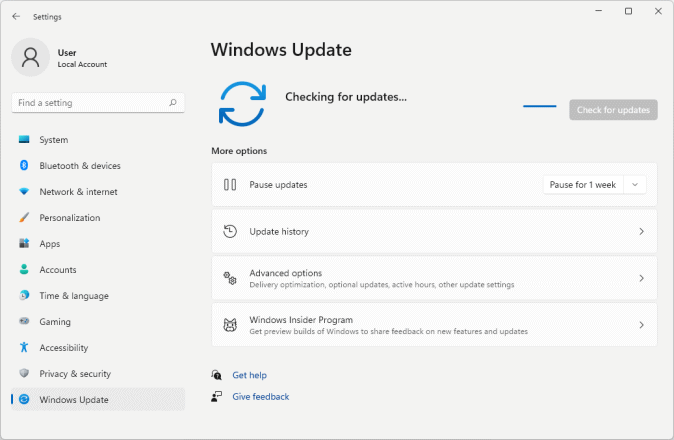Click the back arrow in title bar
This screenshot has width=674, height=440.
tap(16, 16)
